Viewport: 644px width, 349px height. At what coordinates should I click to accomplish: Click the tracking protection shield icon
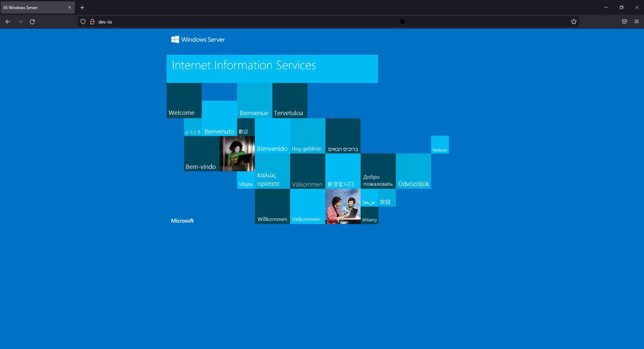tap(83, 21)
